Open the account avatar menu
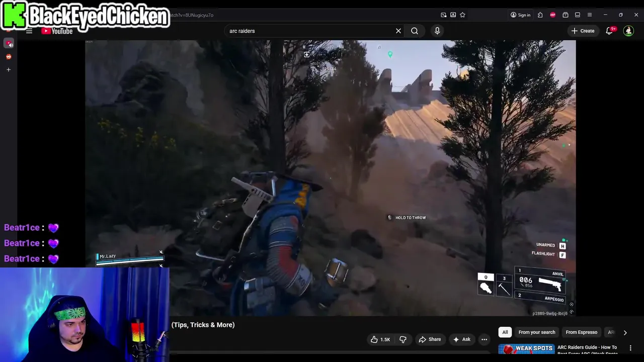The image size is (644, 362). point(628,31)
